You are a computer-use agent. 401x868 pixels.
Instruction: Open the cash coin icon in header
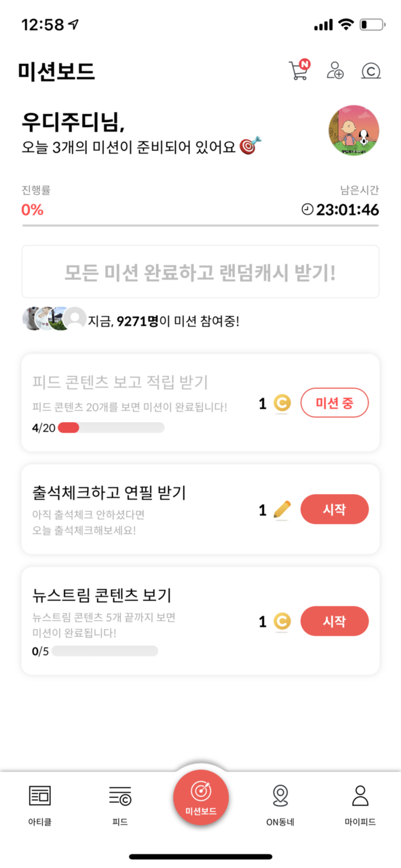tap(371, 71)
